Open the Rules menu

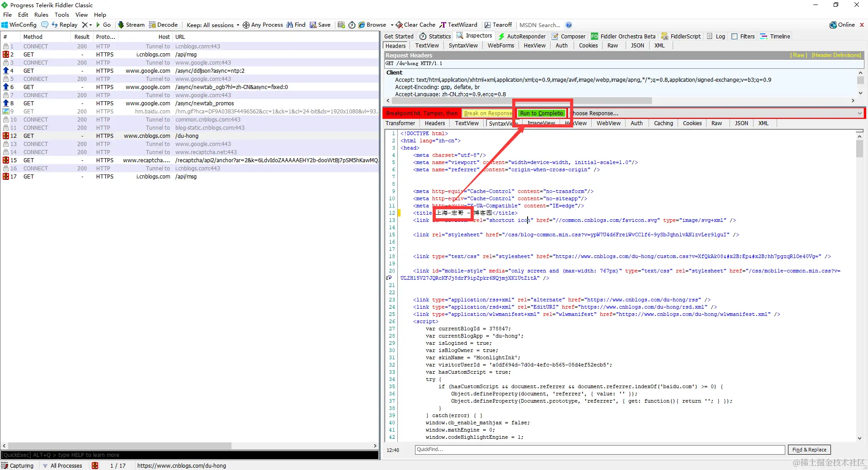[41, 15]
